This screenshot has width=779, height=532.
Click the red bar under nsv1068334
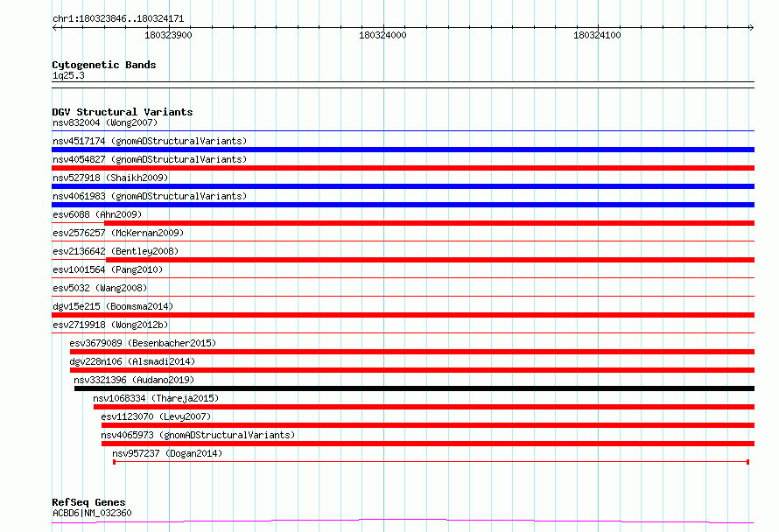[424, 407]
